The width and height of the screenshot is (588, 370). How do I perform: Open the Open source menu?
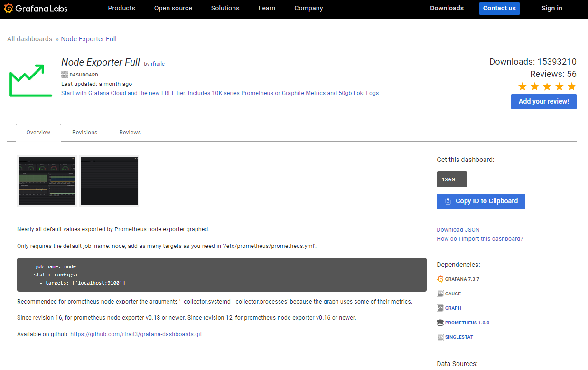tap(173, 8)
